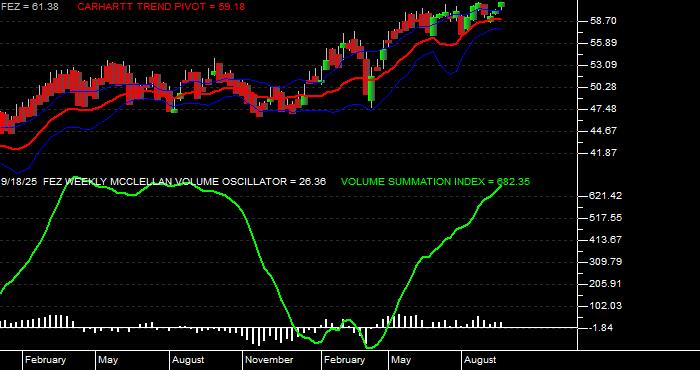
Task: Click VOLUME SUMMATION INDEX = 682.35 label
Action: 435,182
